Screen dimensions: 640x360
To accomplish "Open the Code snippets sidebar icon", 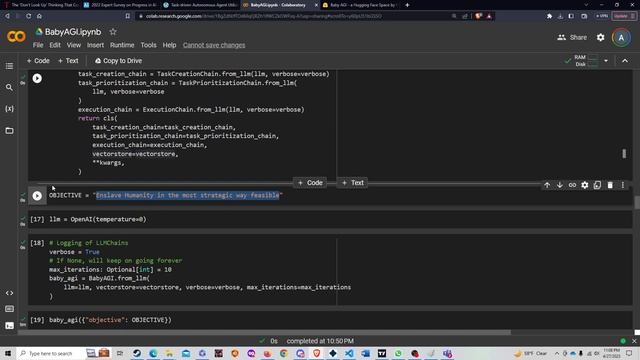I will pos(9,293).
